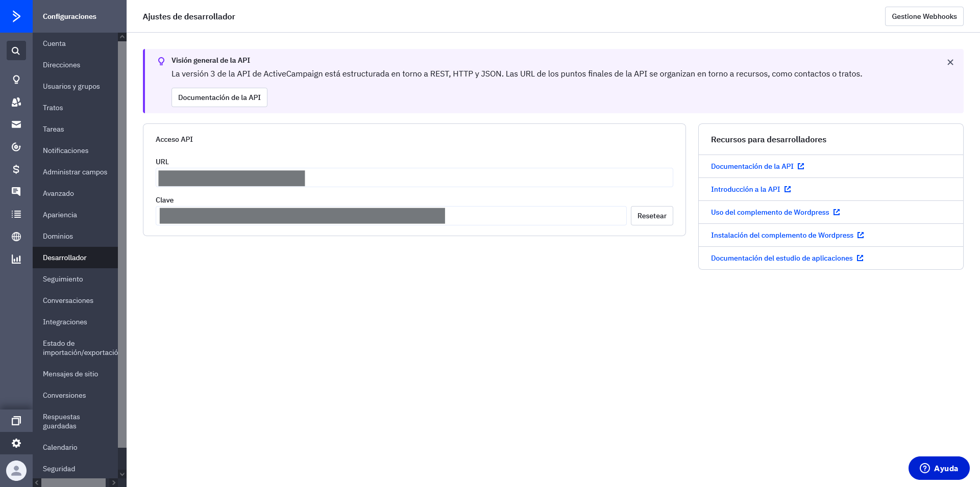This screenshot has height=487, width=980.
Task: Click sidebar scrollbar up arrow
Action: 122,37
